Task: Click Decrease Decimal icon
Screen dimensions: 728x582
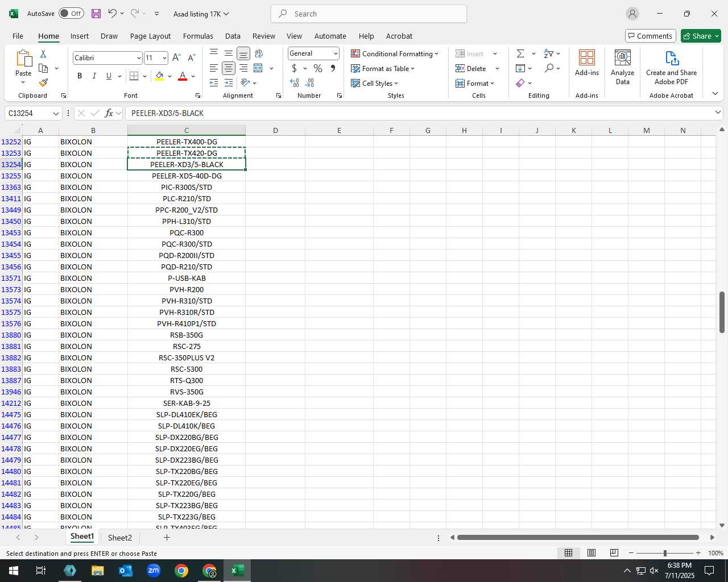Action: click(x=309, y=83)
